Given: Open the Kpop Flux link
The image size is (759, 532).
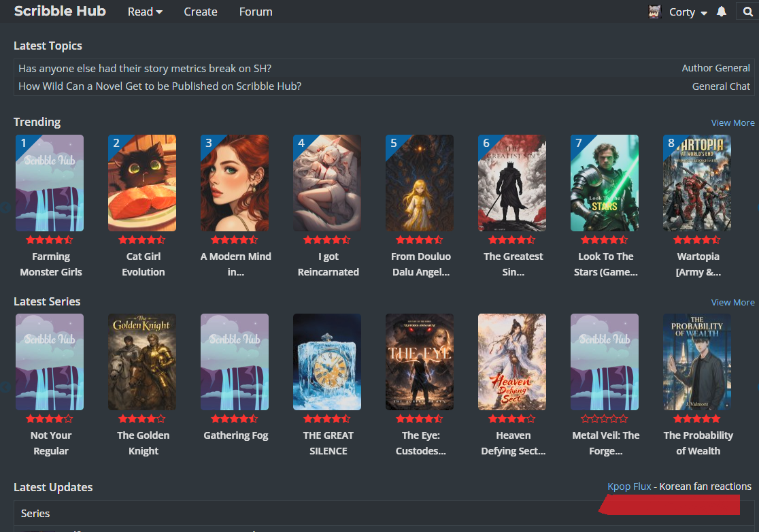Looking at the screenshot, I should pos(629,486).
